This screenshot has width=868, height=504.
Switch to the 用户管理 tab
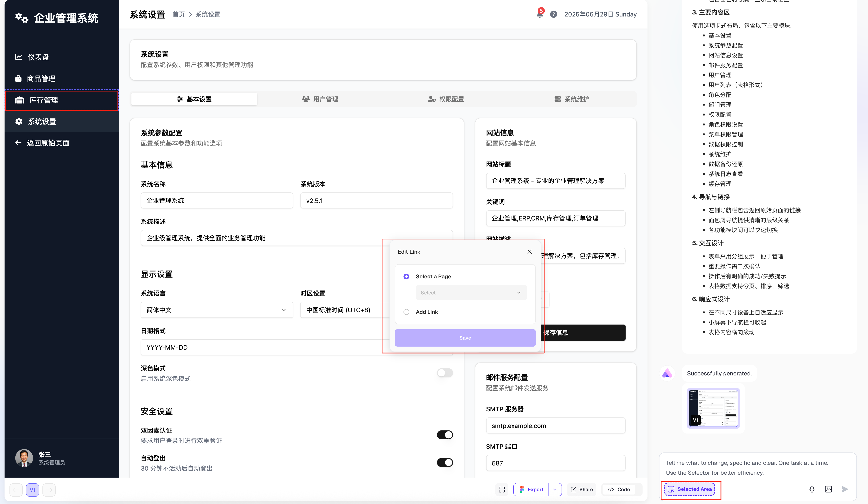pyautogui.click(x=320, y=99)
